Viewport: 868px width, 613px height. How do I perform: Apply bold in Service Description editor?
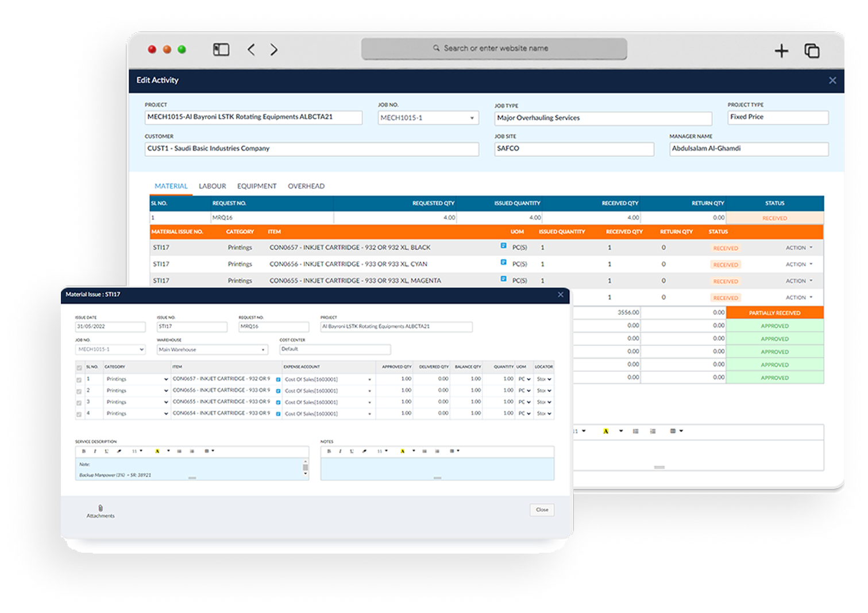84,452
